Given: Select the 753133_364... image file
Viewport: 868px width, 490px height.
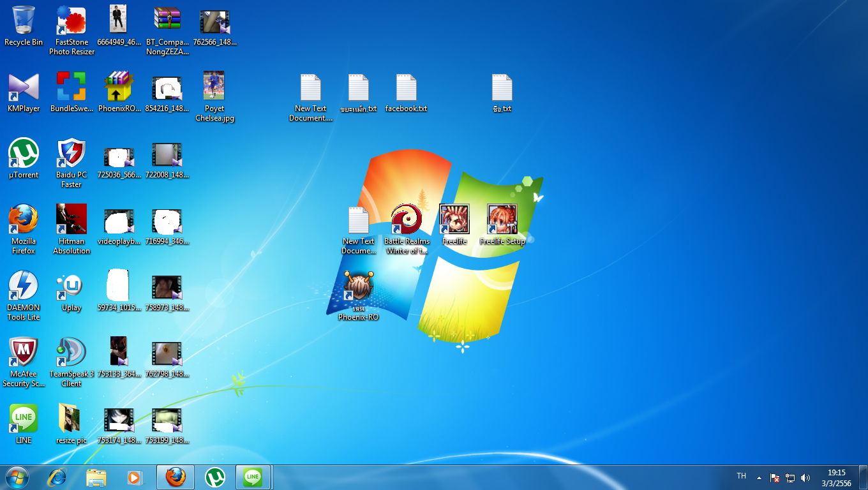Looking at the screenshot, I should [119, 358].
